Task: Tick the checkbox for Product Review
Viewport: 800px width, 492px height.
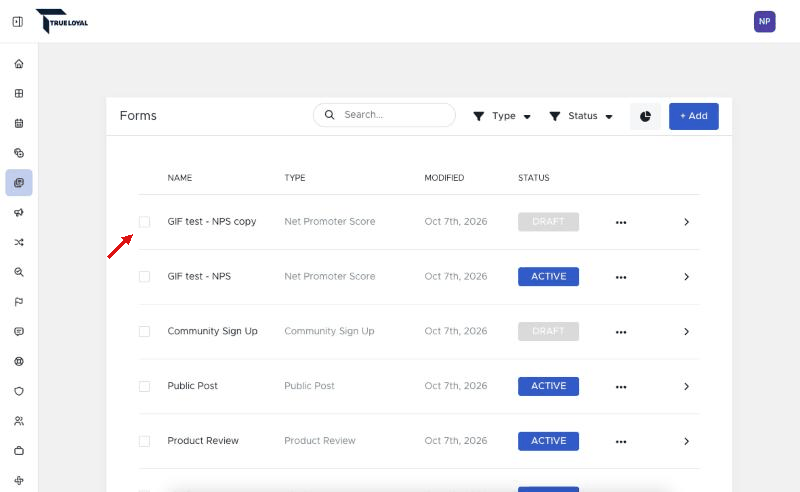Action: pyautogui.click(x=144, y=441)
